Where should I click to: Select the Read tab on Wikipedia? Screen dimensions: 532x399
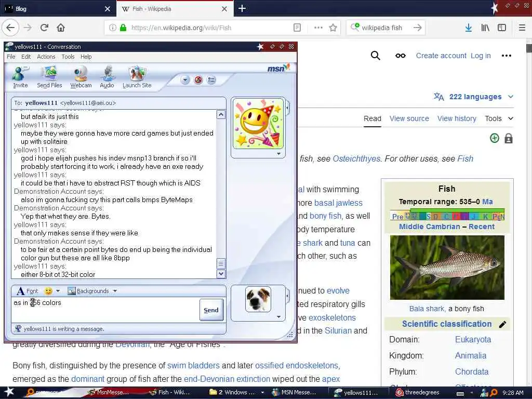372,118
